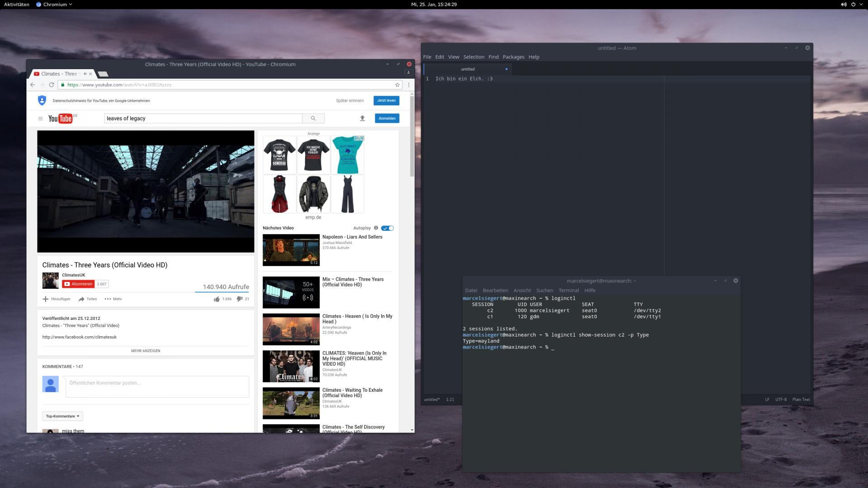Click Aktivitäten in the top bar
868x488 pixels.
16,4
